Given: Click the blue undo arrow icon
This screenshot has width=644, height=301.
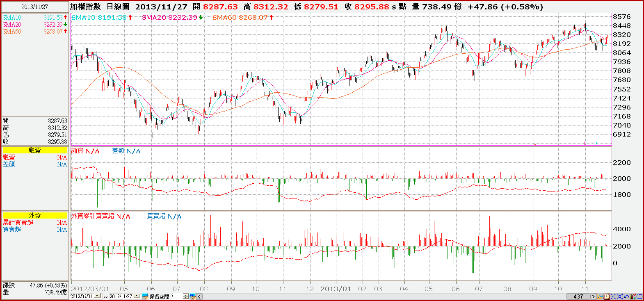Looking at the screenshot, I should 626,296.
